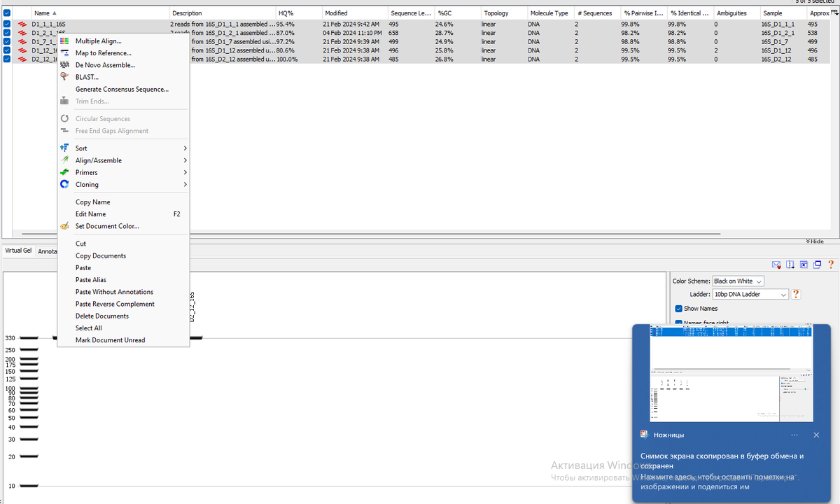Choose Edit Name in the context menu

click(x=123, y=213)
